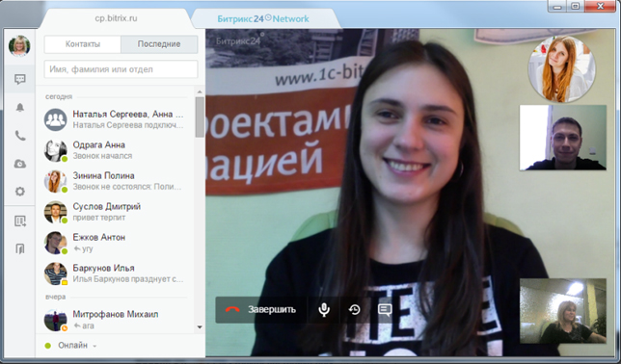Mute the microphone in the call
The height and width of the screenshot is (364, 621).
(324, 309)
